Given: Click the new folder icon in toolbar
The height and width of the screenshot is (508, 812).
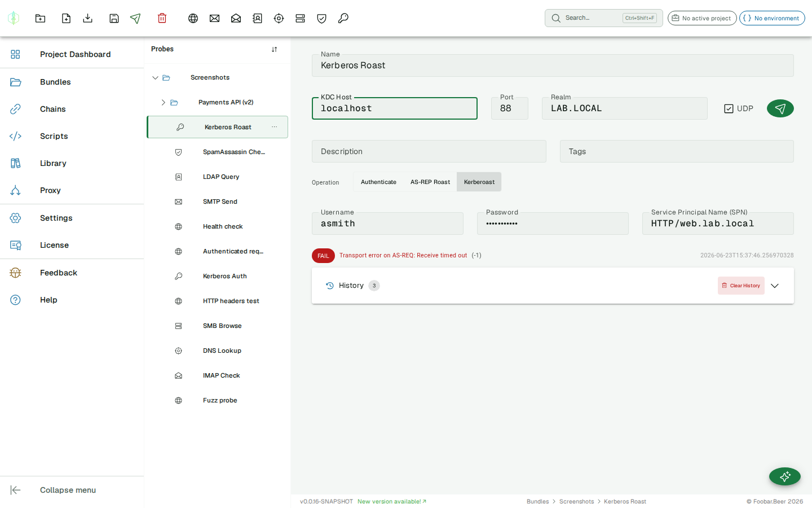Looking at the screenshot, I should point(40,18).
